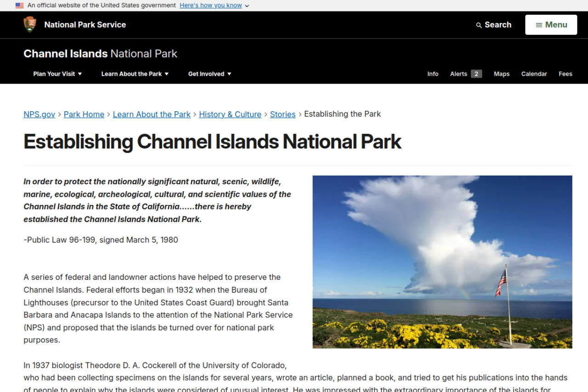588x392 pixels.
Task: Expand "Here's how you know" government notice
Action: (211, 6)
